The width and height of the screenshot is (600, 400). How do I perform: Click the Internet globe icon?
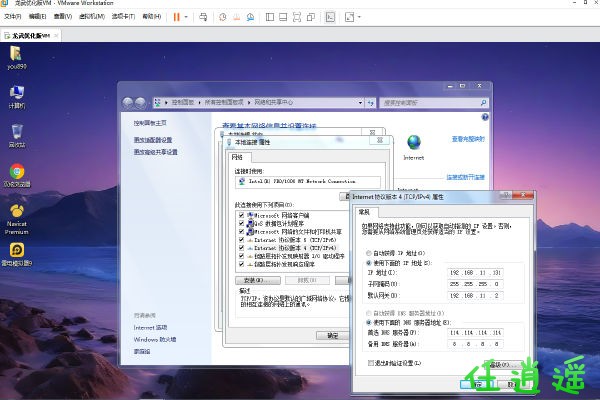(x=414, y=142)
